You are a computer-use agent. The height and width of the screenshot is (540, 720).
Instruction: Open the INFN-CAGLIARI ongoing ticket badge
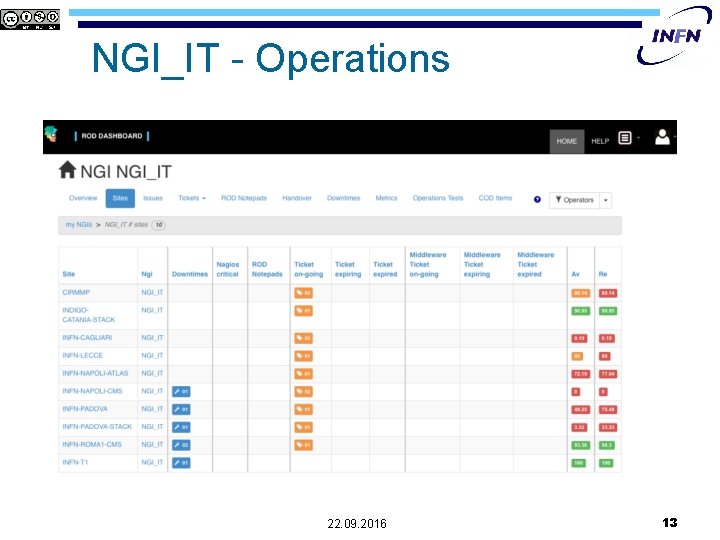[304, 338]
